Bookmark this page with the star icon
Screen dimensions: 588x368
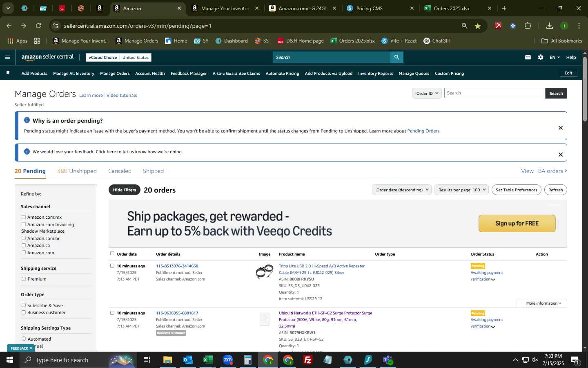(x=478, y=26)
